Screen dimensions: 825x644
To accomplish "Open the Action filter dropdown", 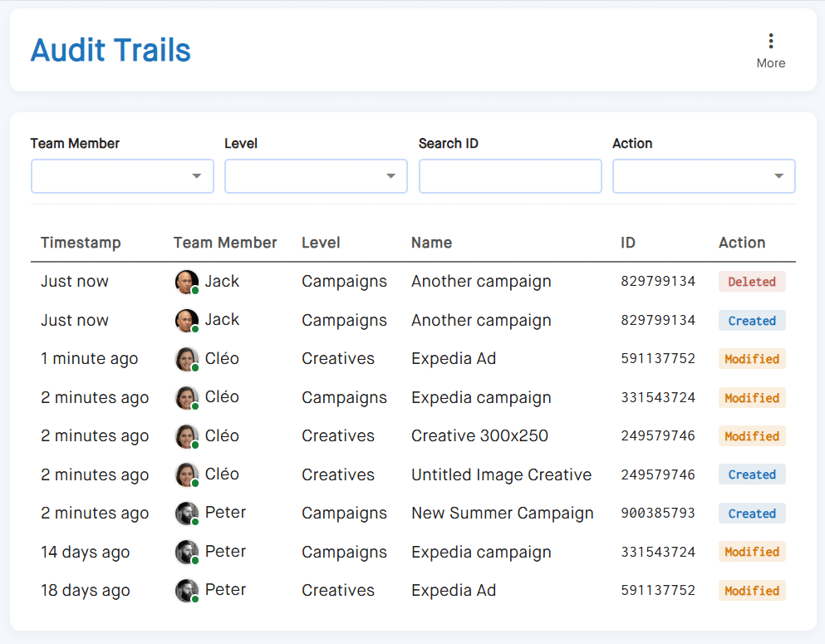I will (704, 176).
